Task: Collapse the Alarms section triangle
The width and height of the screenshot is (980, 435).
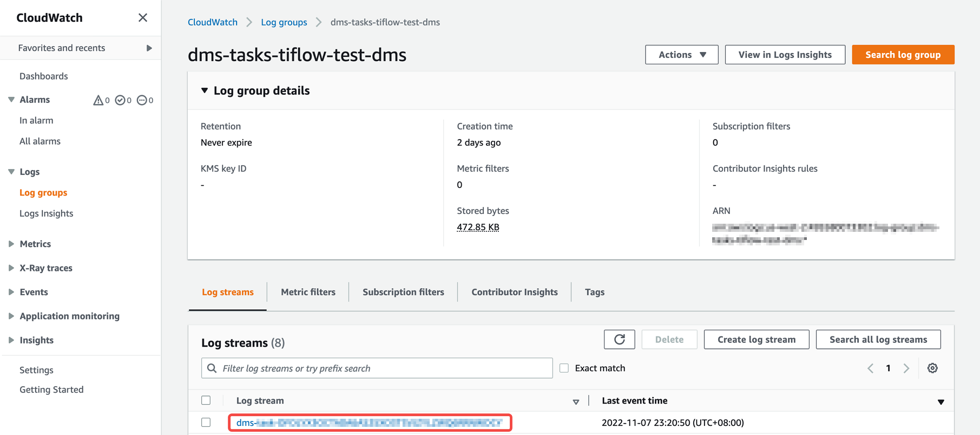Action: (x=11, y=100)
